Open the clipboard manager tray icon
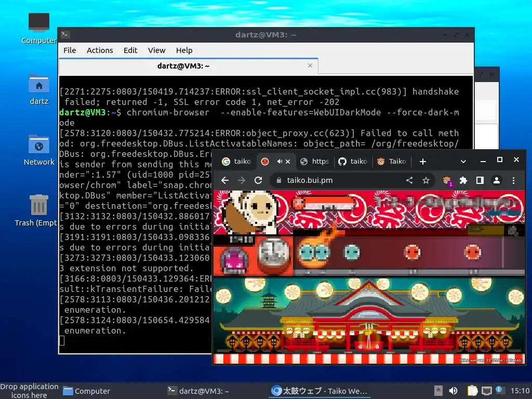 pyautogui.click(x=472, y=391)
